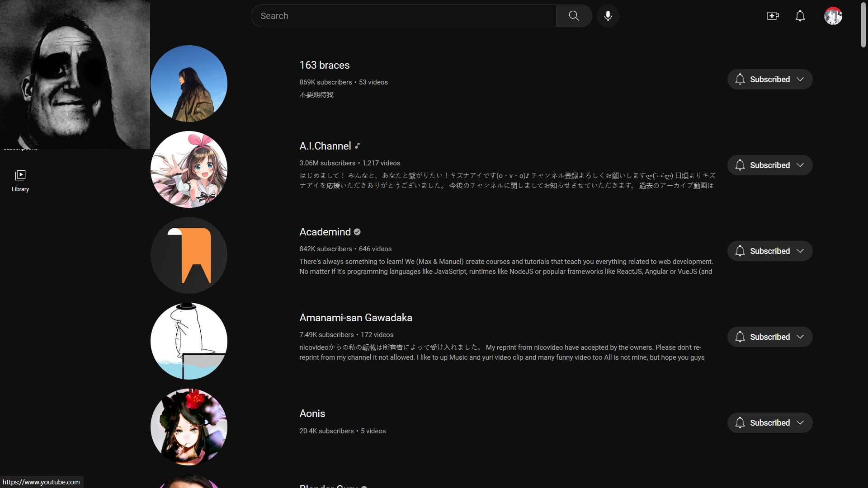Toggle notification bell for 163 braces

[x=740, y=79]
